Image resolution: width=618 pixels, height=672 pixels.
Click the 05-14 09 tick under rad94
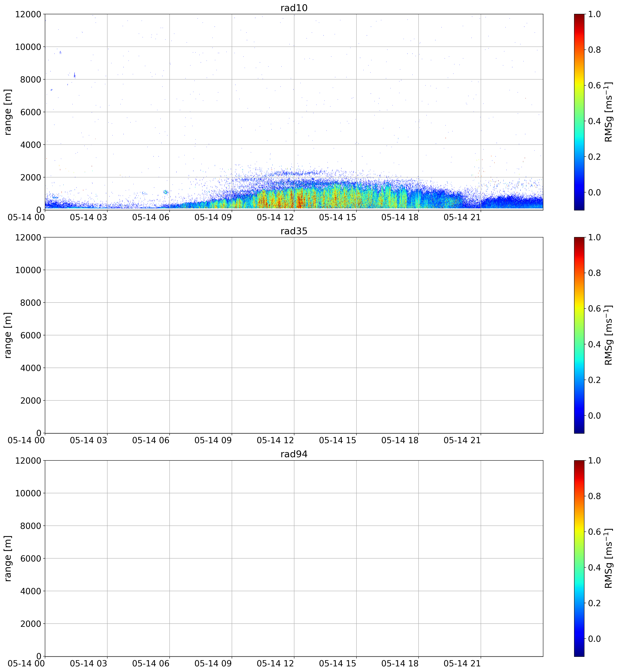[213, 663]
